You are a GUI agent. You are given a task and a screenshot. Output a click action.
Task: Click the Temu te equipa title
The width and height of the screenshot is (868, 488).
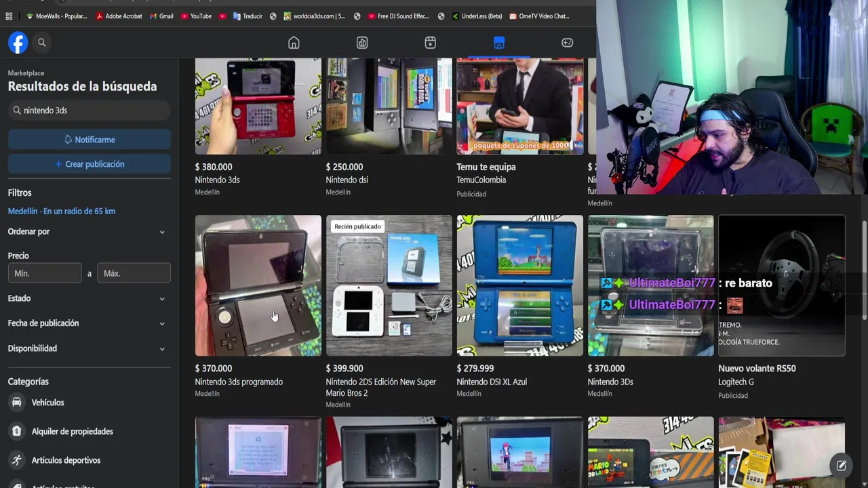click(486, 167)
